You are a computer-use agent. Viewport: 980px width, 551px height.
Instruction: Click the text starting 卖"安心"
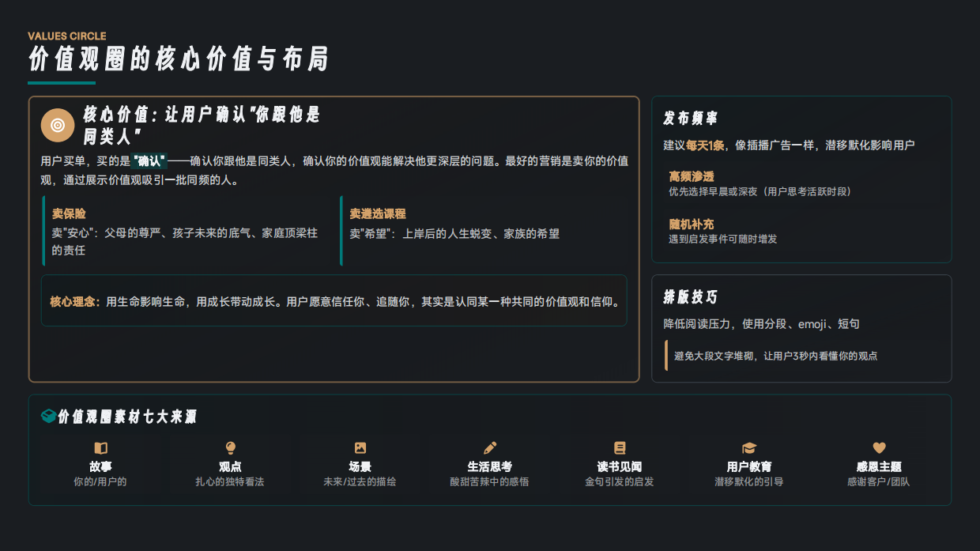(185, 242)
